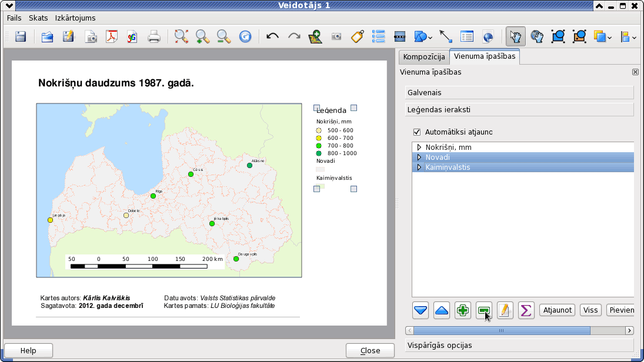
Task: Move legend entry up with blue arrow
Action: click(x=442, y=310)
